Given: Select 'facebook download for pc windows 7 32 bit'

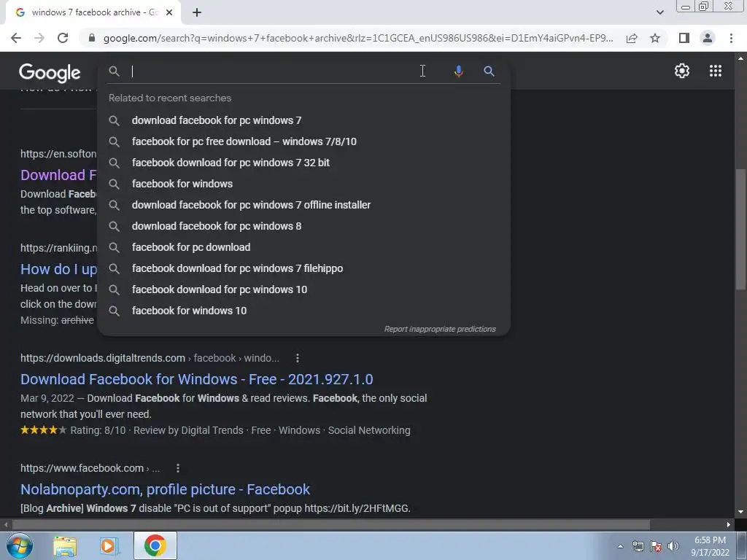Looking at the screenshot, I should tap(303, 163).
